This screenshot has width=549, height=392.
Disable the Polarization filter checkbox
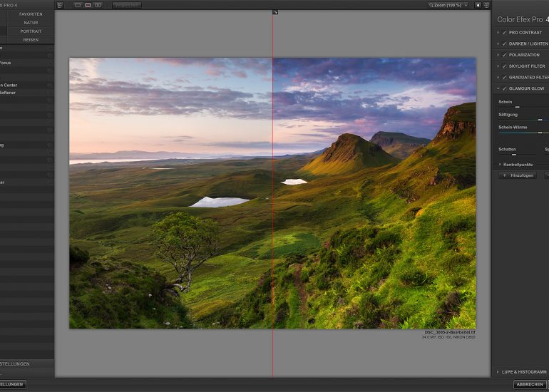[x=504, y=55]
